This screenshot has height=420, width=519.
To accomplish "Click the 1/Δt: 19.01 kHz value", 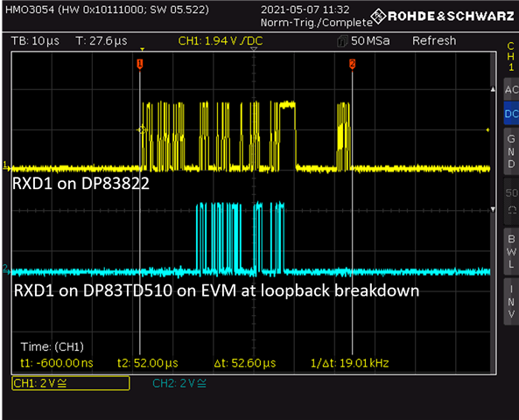I will coord(349,363).
